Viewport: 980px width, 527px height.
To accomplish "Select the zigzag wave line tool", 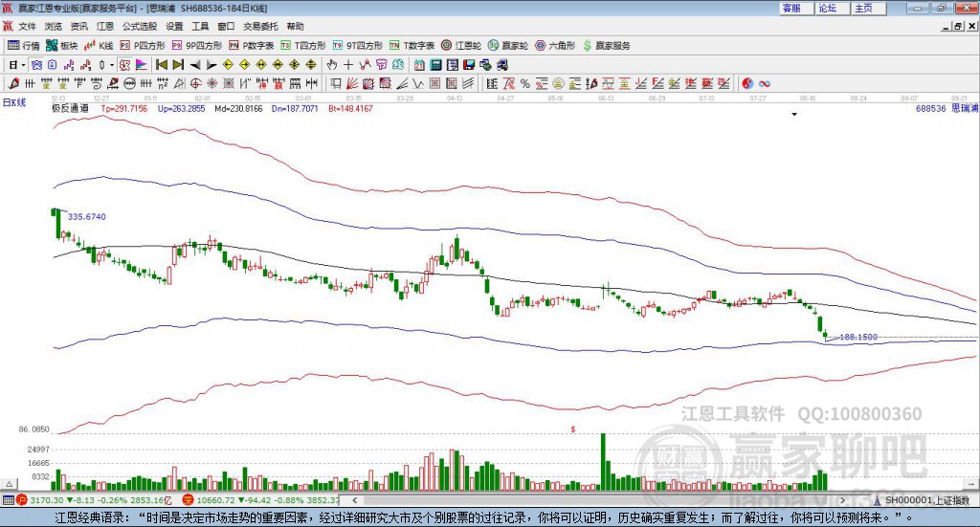I will pos(417,83).
